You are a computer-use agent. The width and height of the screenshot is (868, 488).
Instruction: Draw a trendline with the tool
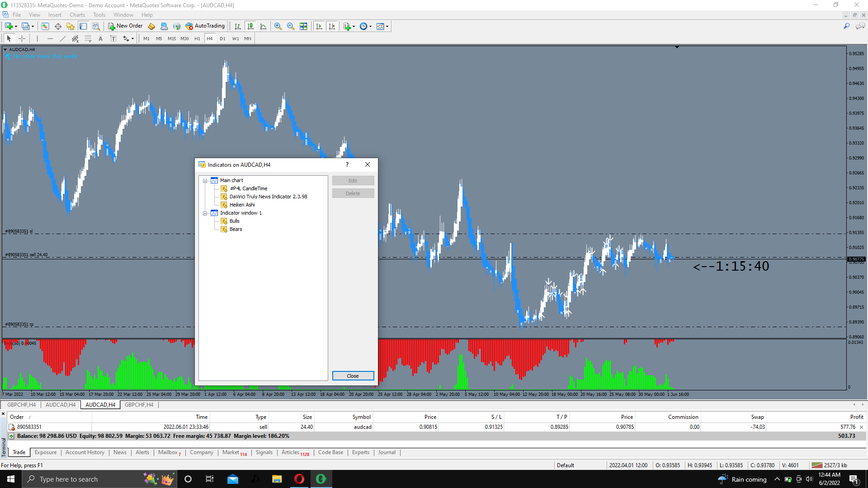[63, 39]
